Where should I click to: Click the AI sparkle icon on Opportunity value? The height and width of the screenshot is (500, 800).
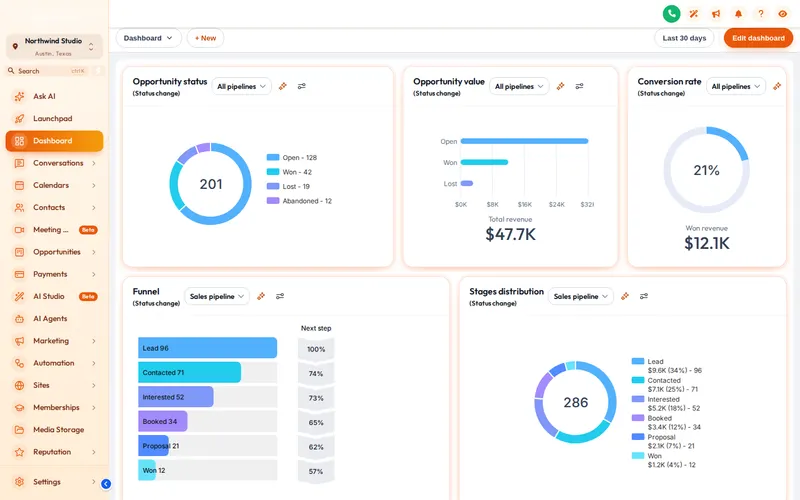tap(560, 86)
